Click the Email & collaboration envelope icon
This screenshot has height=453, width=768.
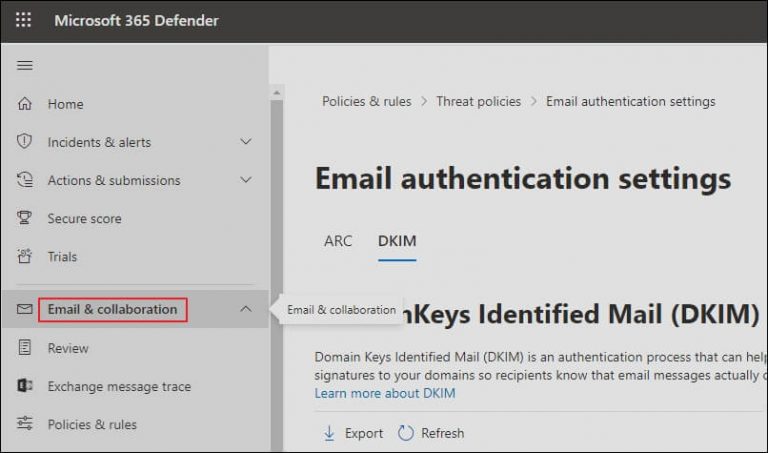24,309
